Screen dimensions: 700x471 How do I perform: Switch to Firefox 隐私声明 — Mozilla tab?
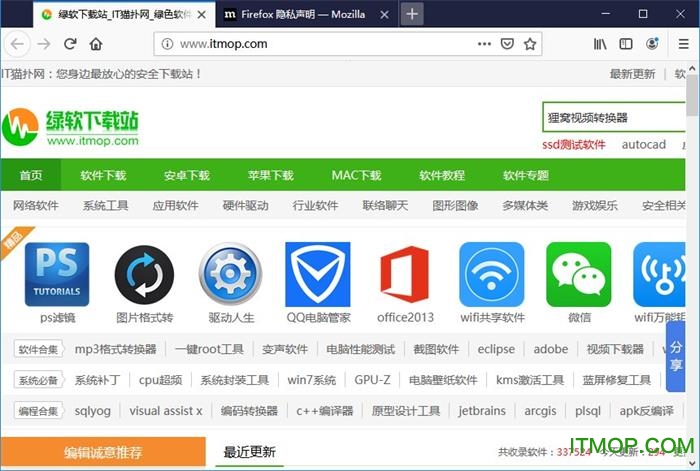303,14
